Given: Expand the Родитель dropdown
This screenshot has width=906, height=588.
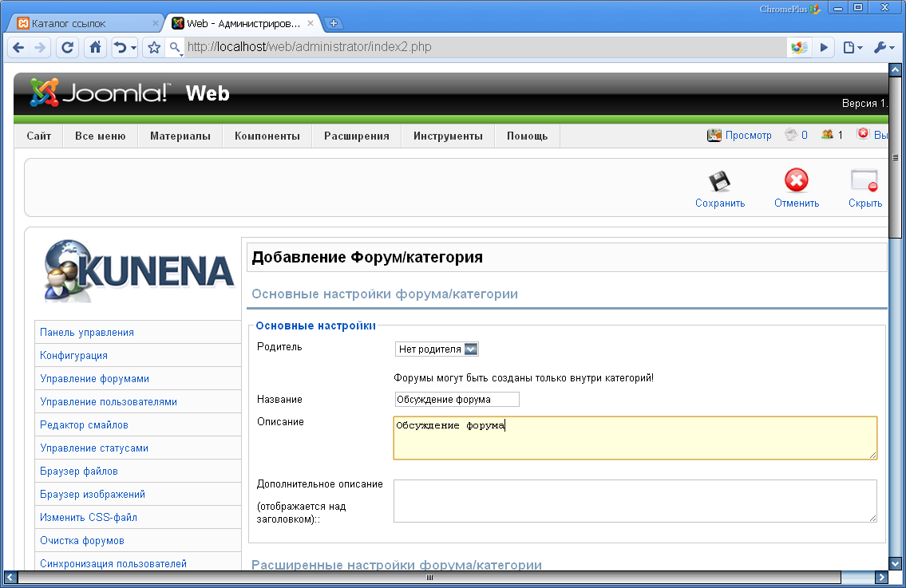Looking at the screenshot, I should [x=437, y=349].
